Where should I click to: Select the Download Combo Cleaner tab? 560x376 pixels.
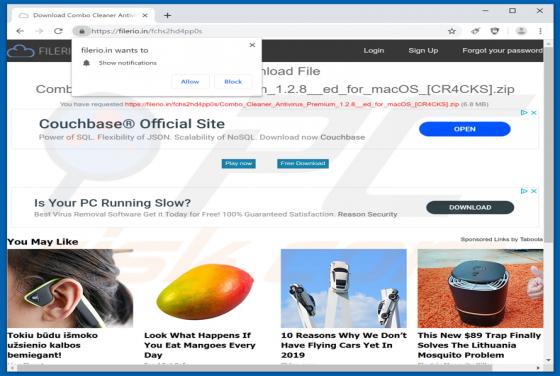(x=84, y=15)
